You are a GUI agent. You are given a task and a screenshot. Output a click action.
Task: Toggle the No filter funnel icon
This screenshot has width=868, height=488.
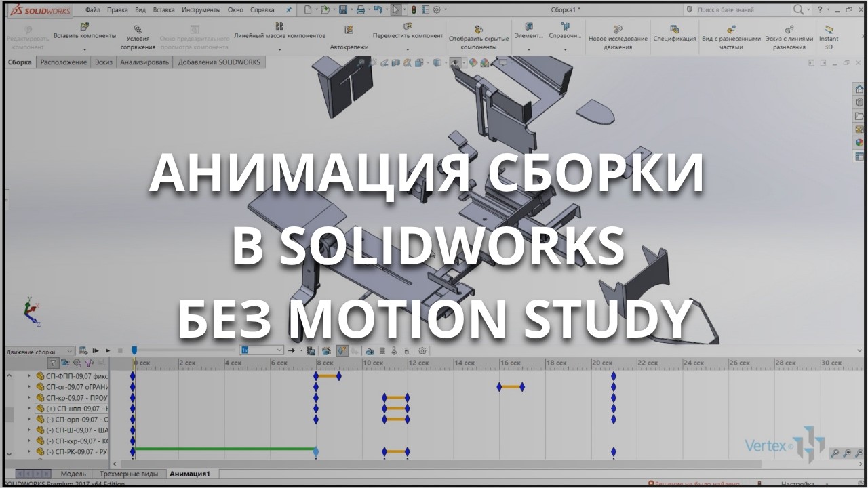pos(54,363)
